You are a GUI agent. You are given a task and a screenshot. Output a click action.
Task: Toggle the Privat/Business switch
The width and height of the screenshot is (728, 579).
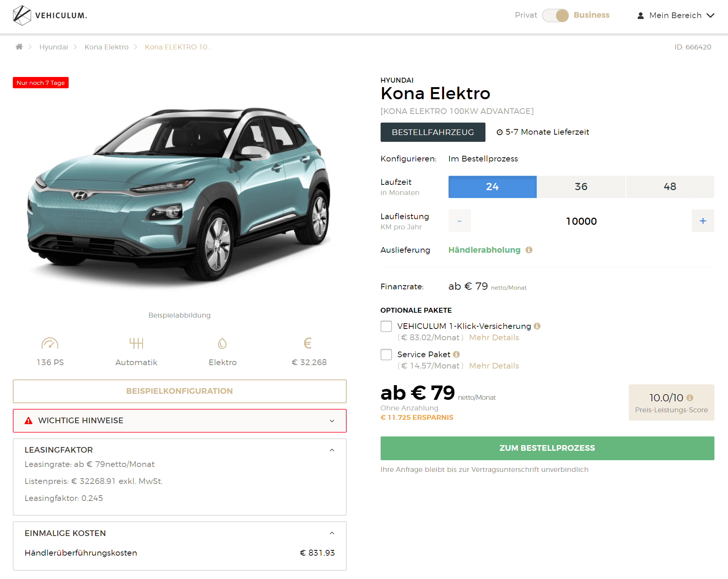pos(555,15)
